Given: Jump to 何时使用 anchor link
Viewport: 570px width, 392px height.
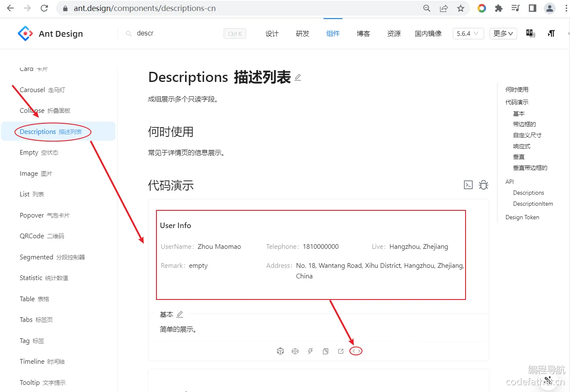Looking at the screenshot, I should click(x=517, y=90).
